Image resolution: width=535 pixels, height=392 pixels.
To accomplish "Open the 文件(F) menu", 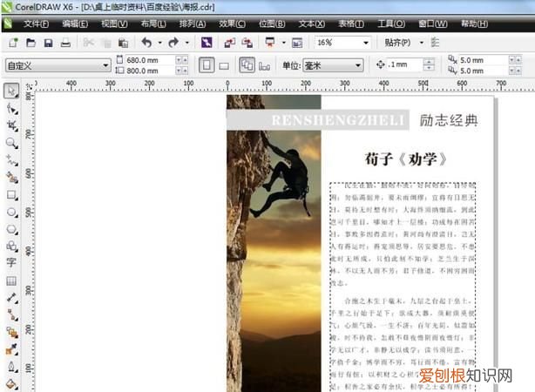I will [37, 24].
